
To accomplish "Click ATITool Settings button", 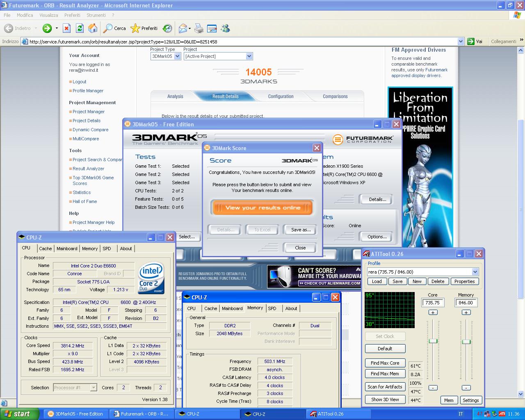I will 471,400.
